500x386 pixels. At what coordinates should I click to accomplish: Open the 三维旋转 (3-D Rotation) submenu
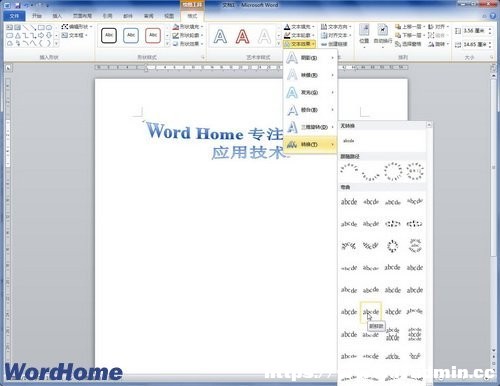tap(310, 127)
